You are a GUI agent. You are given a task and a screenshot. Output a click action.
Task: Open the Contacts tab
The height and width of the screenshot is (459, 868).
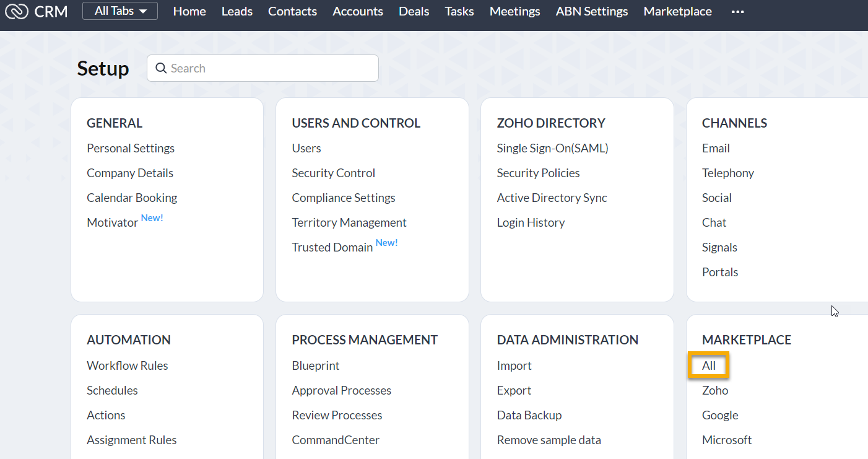coord(292,11)
